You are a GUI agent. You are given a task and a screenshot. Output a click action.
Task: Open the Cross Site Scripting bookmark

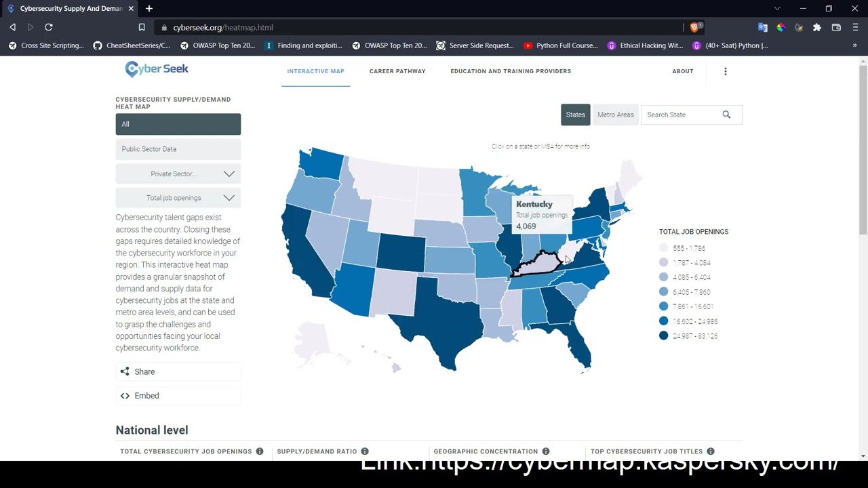coord(46,45)
